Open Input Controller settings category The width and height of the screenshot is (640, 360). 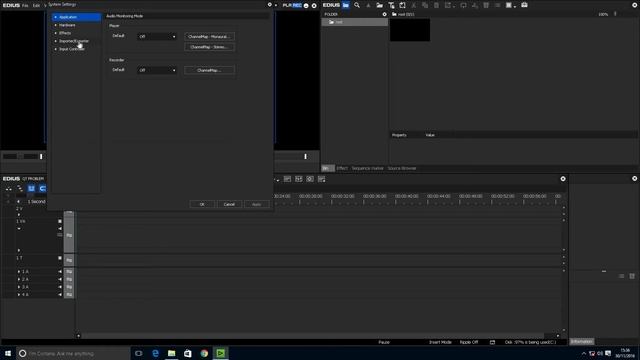pos(72,49)
